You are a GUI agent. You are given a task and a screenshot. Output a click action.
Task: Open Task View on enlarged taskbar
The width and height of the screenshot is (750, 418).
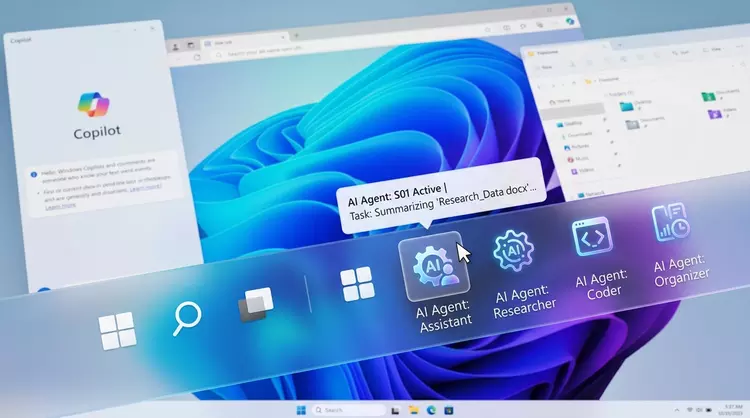pyautogui.click(x=256, y=305)
